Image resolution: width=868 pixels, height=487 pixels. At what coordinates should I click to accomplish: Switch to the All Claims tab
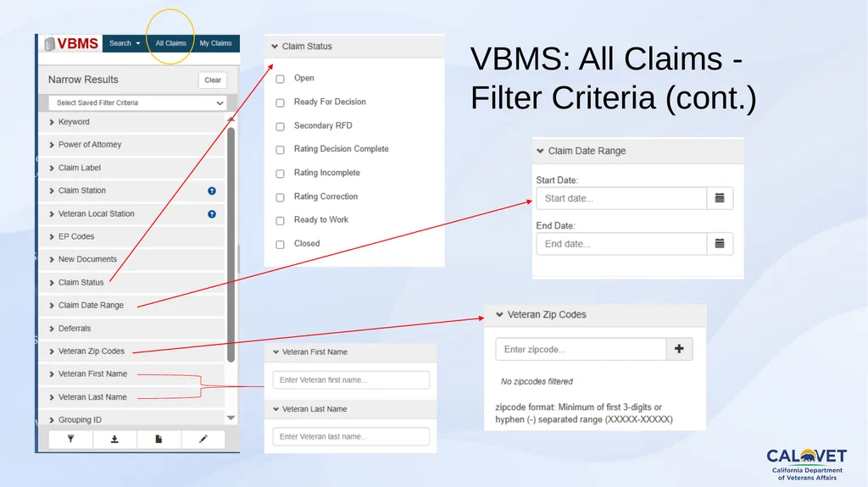170,43
